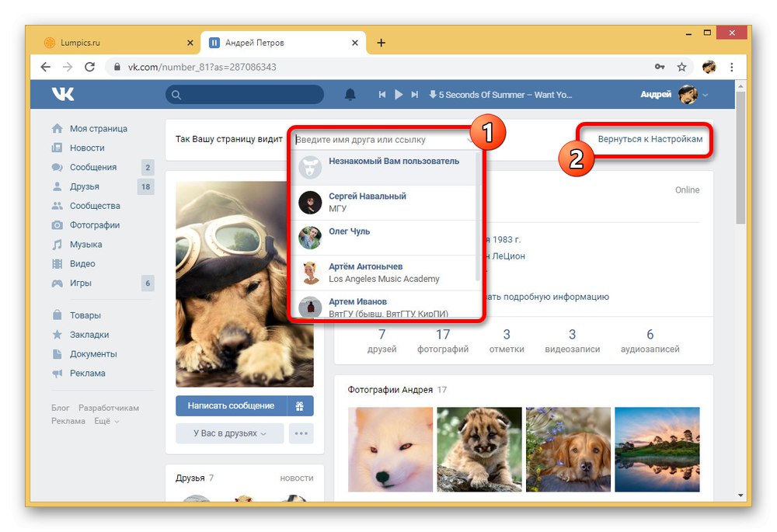Image resolution: width=777 pixels, height=532 pixels.
Task: Expand У Вас в друзьях dropdown
Action: 229,433
